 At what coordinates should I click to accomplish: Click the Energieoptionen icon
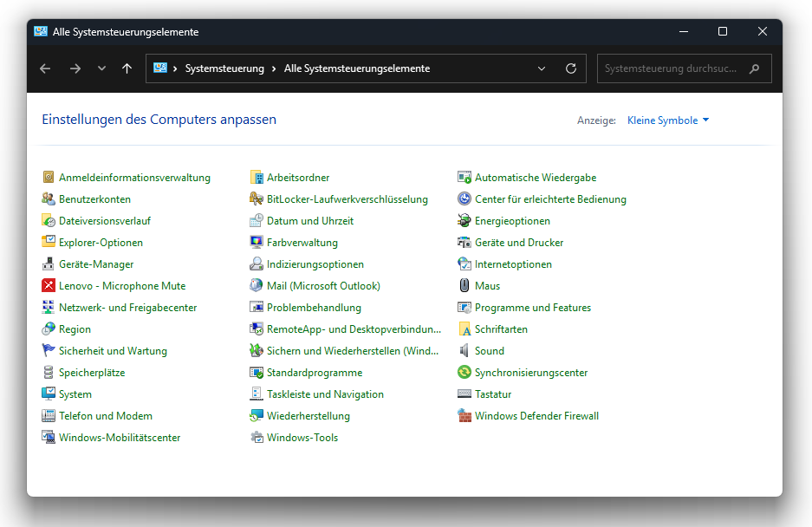(x=464, y=221)
